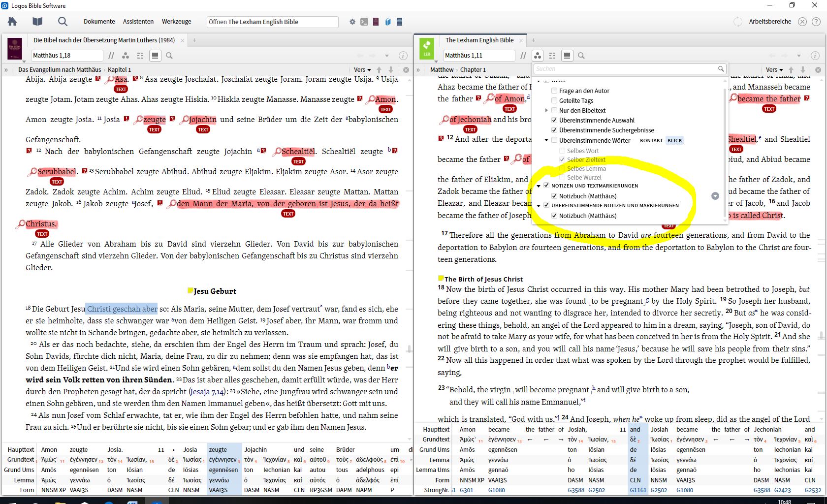Toggle inline interlinear in Lexham Bible panel
This screenshot has height=504, width=827.
coord(552,56)
